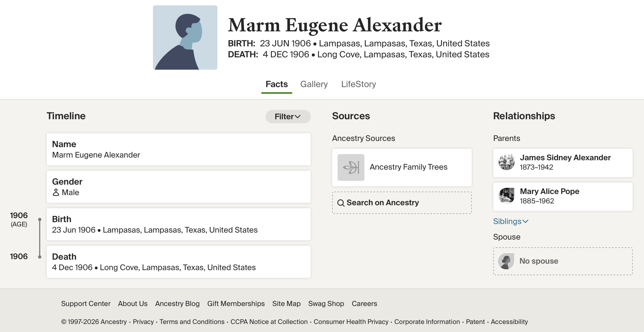Expand the Siblings list
Image resolution: width=644 pixels, height=332 pixels.
coord(511,221)
